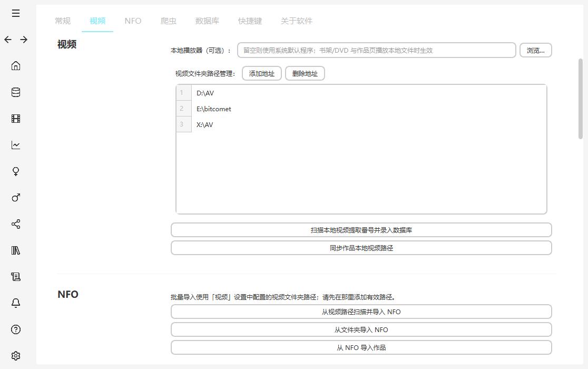The height and width of the screenshot is (369, 588).
Task: Go to home via house icon
Action: (16, 66)
